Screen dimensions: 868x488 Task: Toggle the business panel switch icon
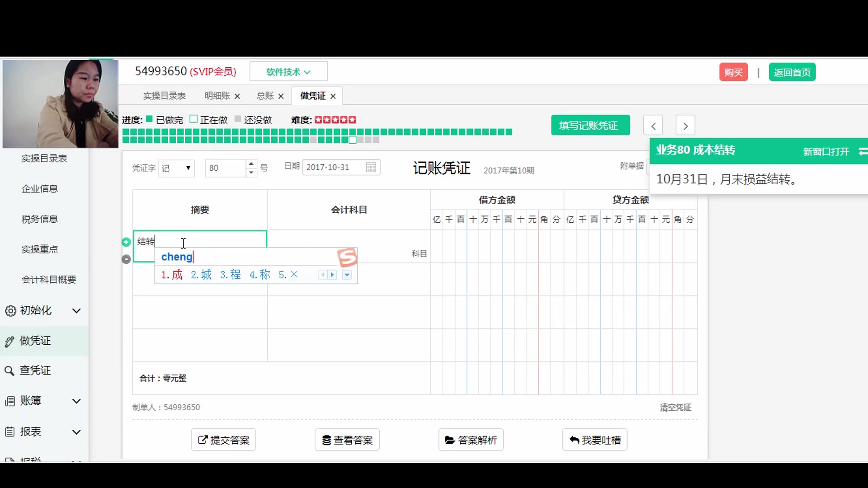(863, 151)
